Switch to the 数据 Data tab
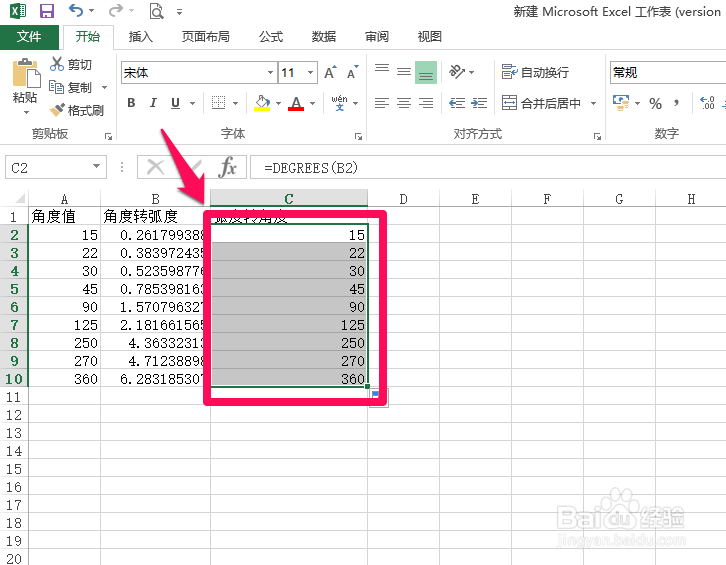 tap(324, 37)
